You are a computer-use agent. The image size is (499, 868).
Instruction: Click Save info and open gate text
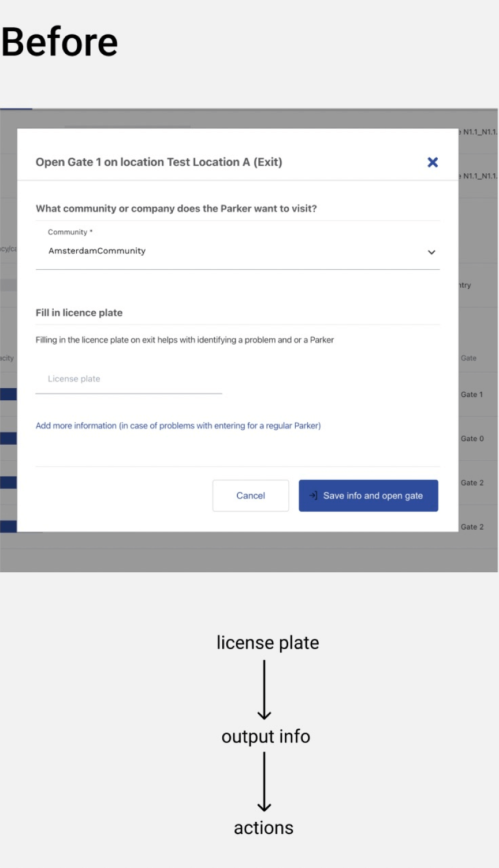(373, 496)
